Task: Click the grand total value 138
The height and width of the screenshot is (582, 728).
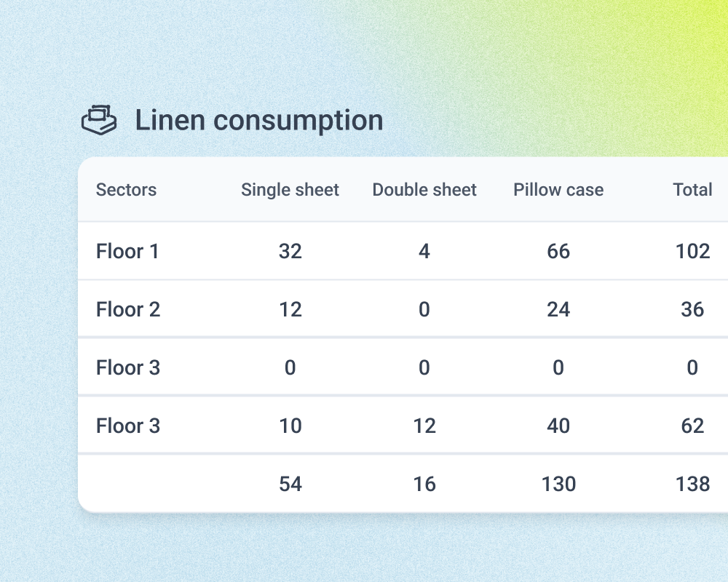Action: pyautogui.click(x=692, y=484)
